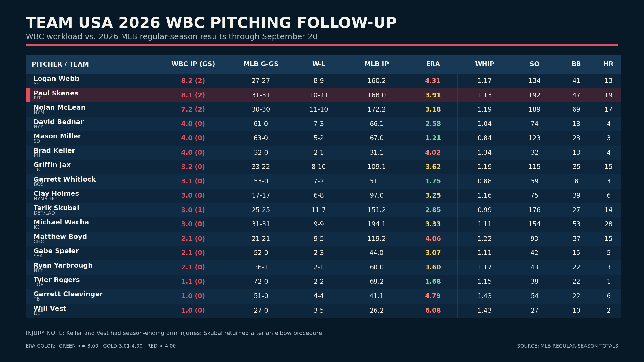Select the HR column header

pos(608,64)
